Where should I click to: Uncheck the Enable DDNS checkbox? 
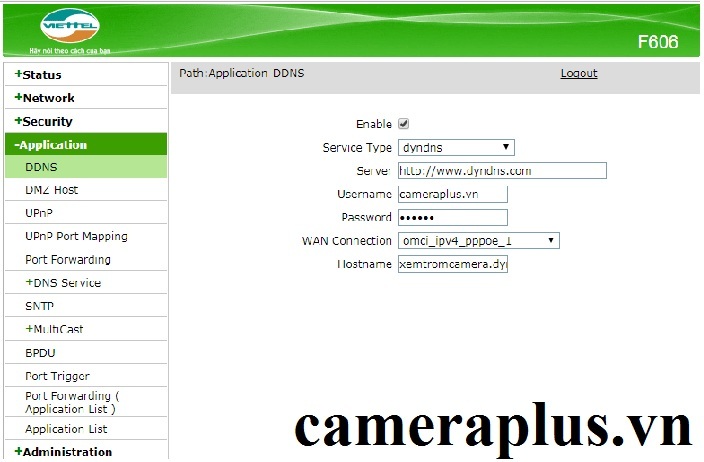click(404, 123)
